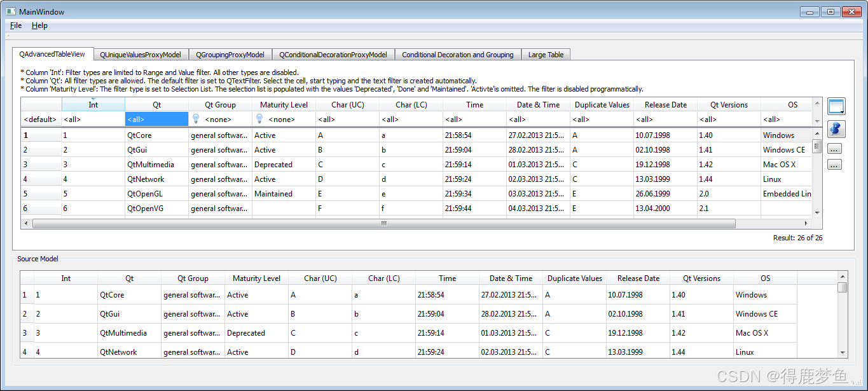Click Deprecated cell in Source Model table
The width and height of the screenshot is (868, 391).
tap(256, 333)
